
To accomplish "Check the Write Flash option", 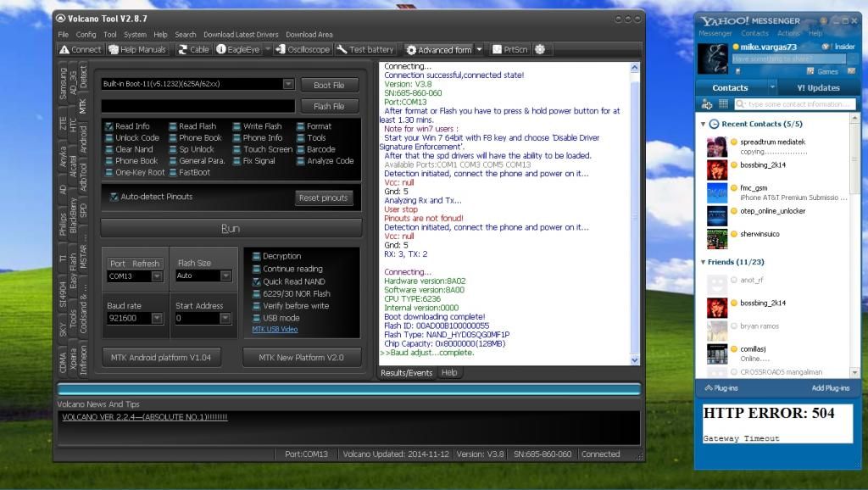I will click(237, 126).
